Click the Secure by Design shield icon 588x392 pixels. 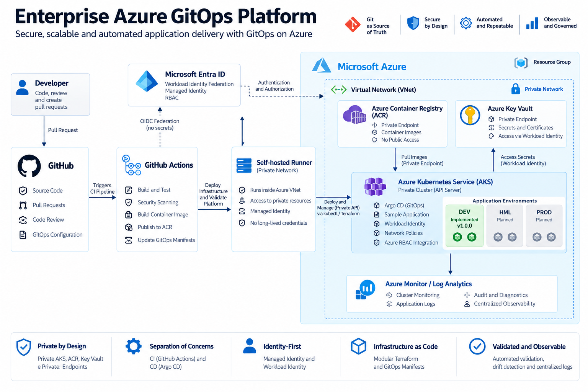pos(413,23)
